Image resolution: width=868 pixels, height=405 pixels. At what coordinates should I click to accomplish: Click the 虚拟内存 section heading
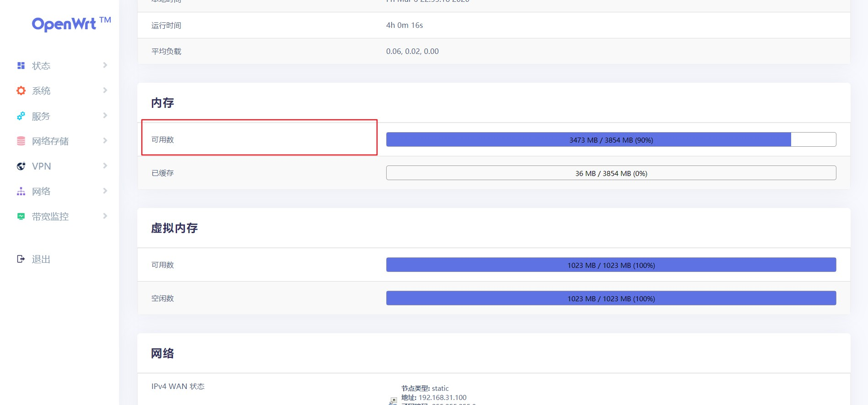pyautogui.click(x=174, y=228)
